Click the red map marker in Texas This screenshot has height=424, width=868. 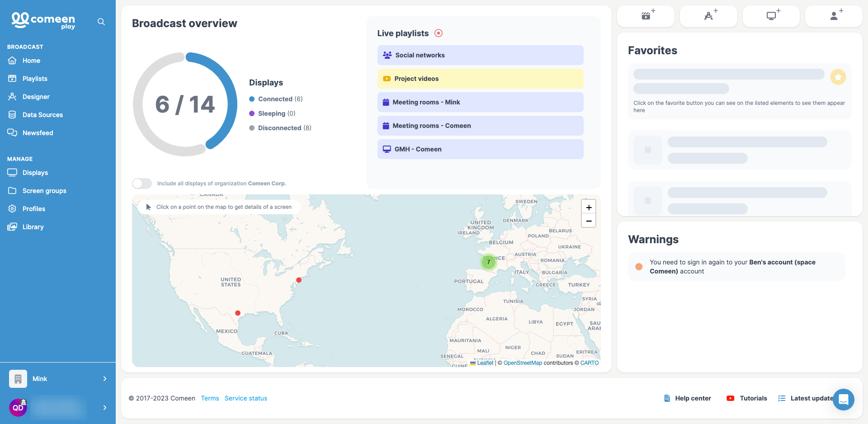coord(238,313)
